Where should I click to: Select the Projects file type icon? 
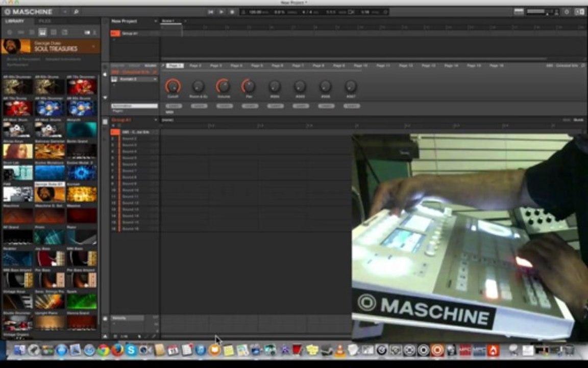click(10, 33)
